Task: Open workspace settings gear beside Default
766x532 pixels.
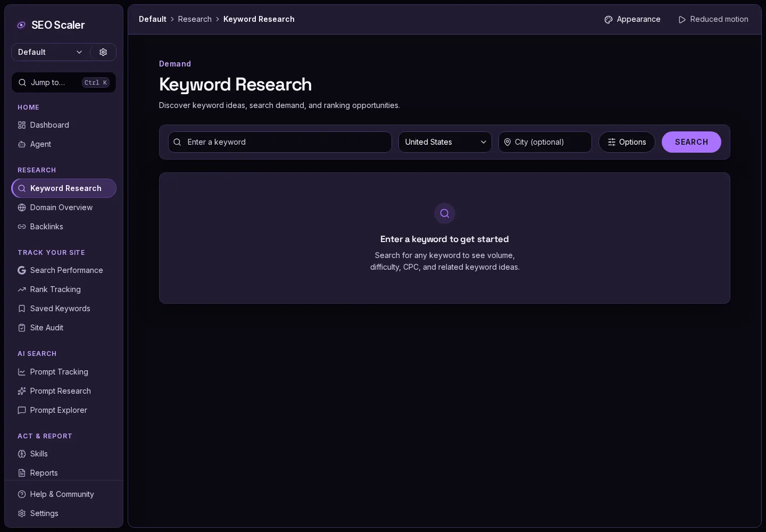Action: (103, 52)
